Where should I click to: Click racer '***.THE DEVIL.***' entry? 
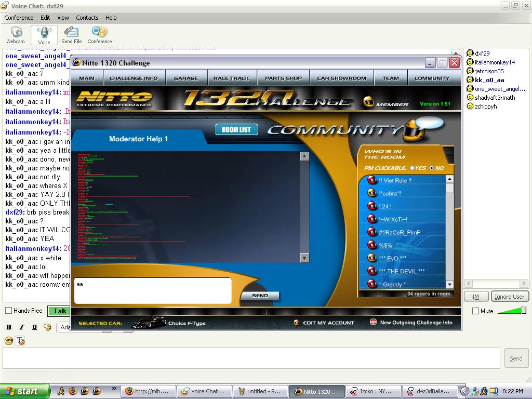[x=402, y=271]
